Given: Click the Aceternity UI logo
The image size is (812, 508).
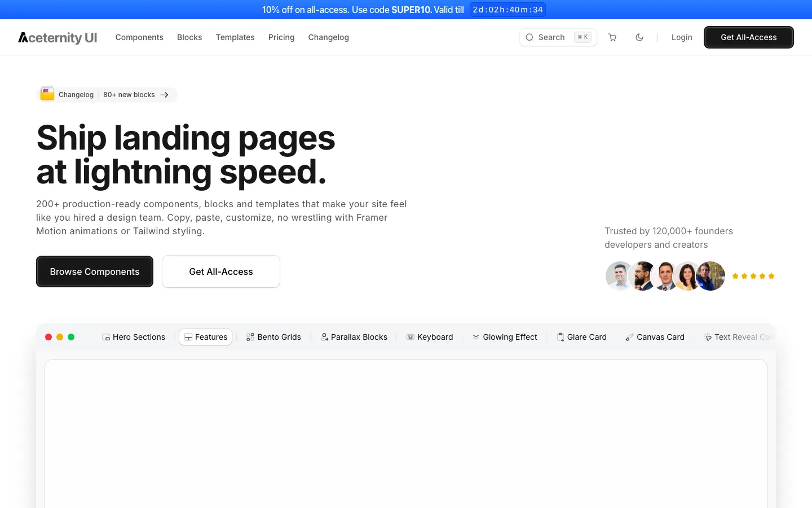Looking at the screenshot, I should tap(58, 38).
